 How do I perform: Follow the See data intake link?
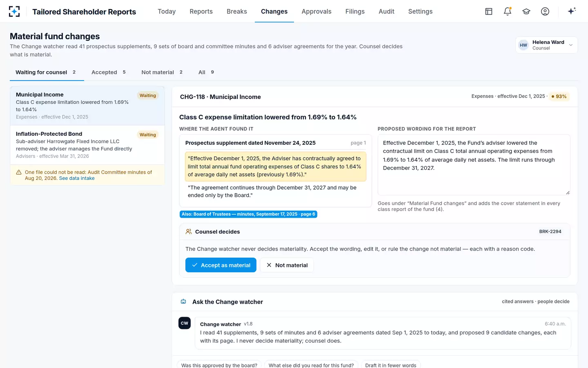[x=77, y=178]
